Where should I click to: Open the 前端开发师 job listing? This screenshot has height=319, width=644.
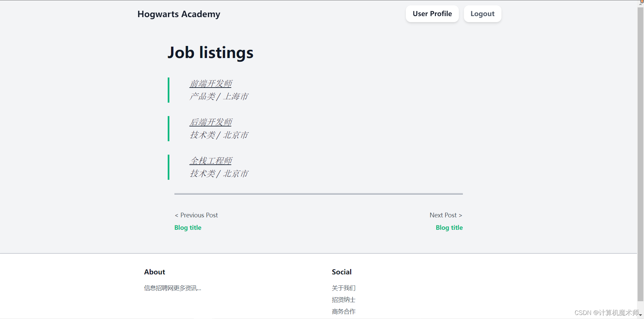(x=211, y=84)
